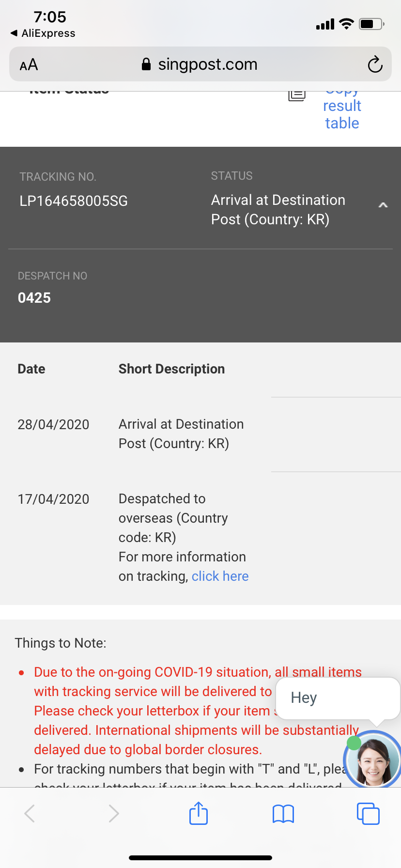Select tracking number LP164658005SG
401x868 pixels.
74,201
